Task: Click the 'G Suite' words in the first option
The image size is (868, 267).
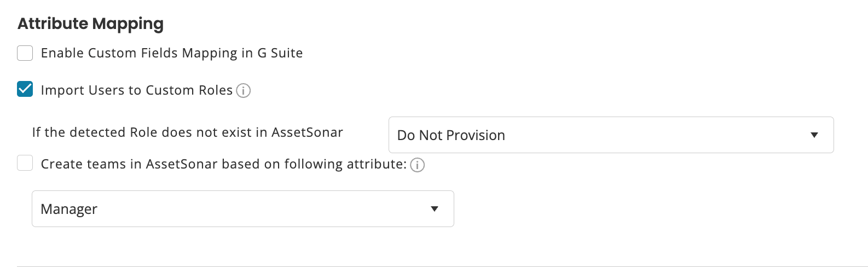Action: click(280, 53)
